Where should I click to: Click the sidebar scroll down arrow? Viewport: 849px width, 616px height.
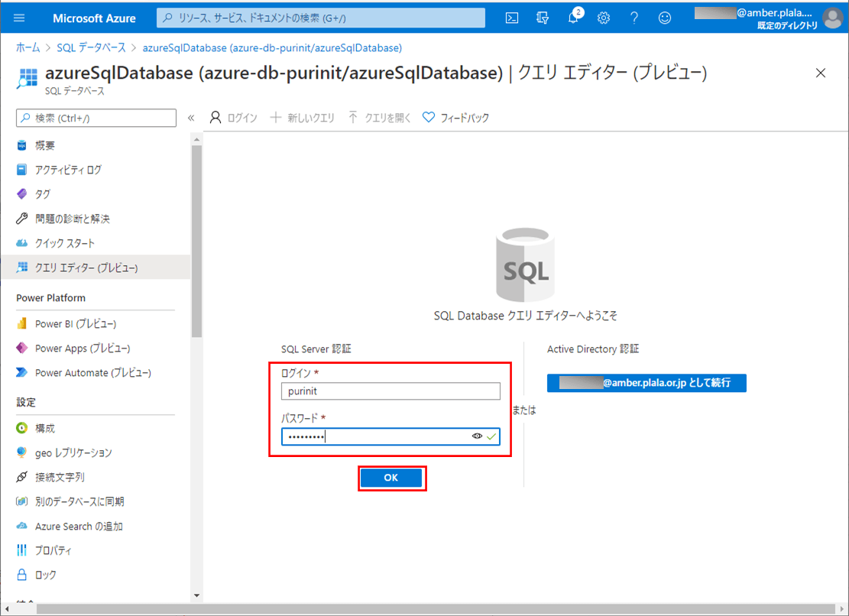click(196, 595)
